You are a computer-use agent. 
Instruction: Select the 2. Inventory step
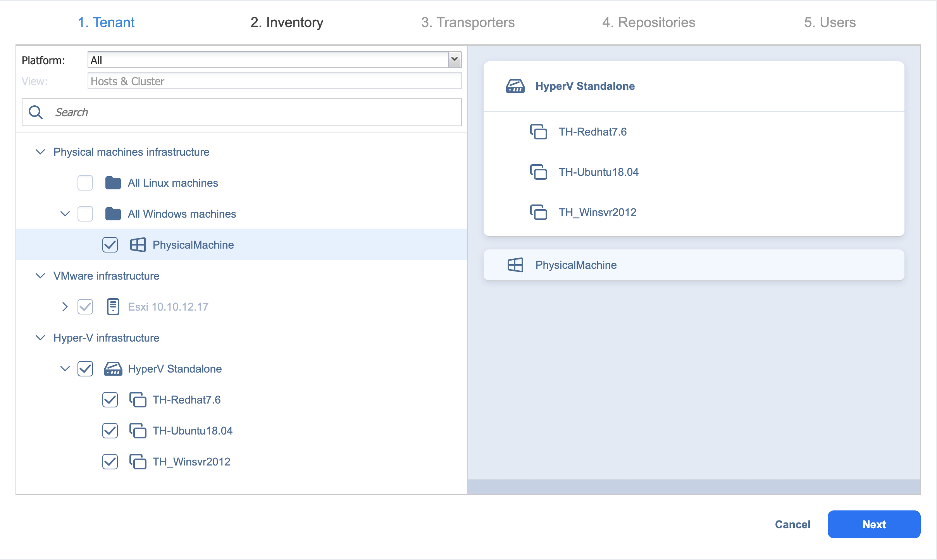(287, 22)
